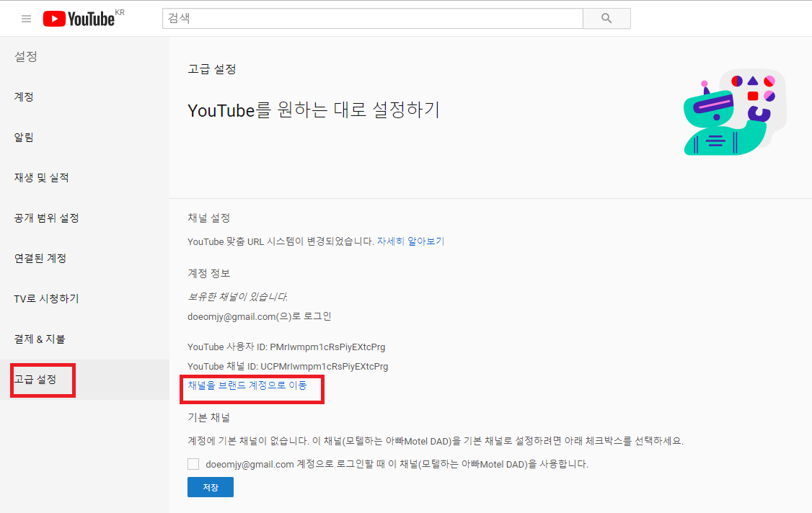
Task: Click the robot illustration image
Action: coord(735,112)
